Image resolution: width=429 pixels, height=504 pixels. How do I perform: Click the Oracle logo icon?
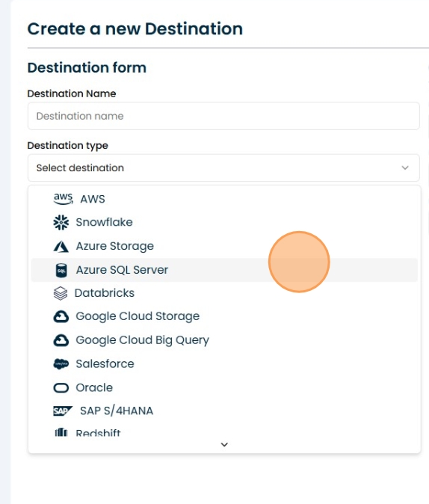point(61,388)
